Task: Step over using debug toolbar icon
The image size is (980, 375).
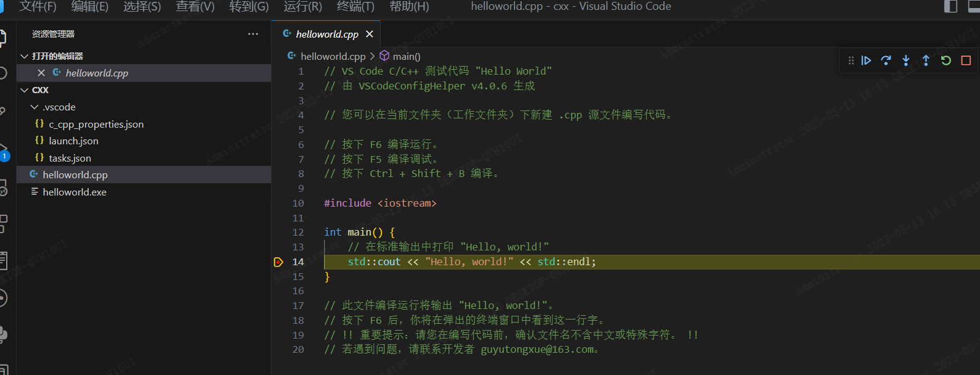Action: [886, 60]
